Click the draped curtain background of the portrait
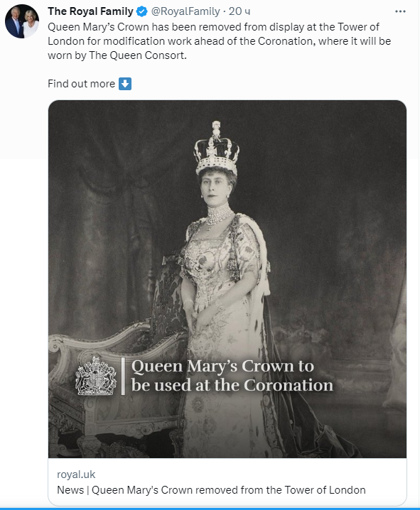 (x=107, y=202)
